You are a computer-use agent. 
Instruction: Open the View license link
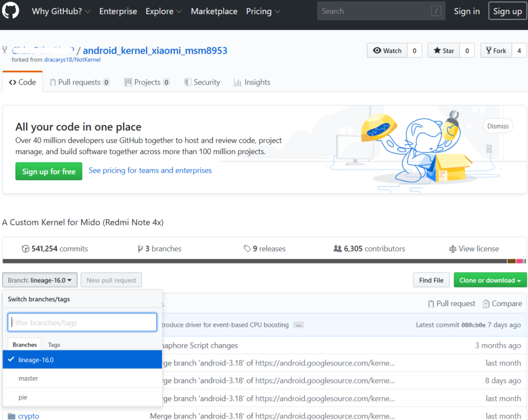click(474, 249)
